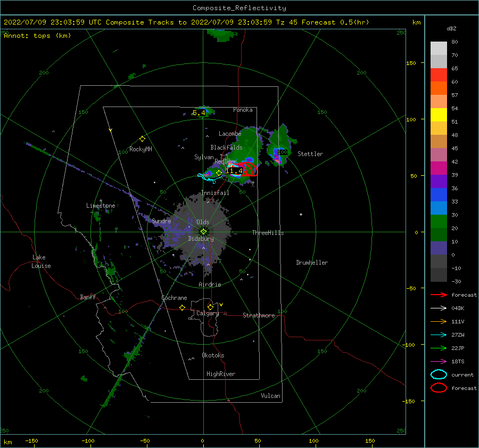The width and height of the screenshot is (479, 448).
Task: Click the storm tops label 11.4
Action: tap(234, 171)
